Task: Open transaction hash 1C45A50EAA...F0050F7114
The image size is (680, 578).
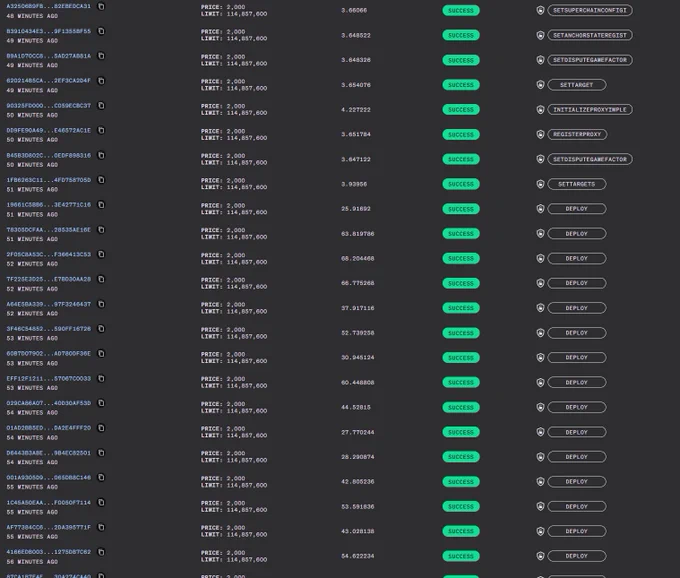Action: [x=49, y=503]
